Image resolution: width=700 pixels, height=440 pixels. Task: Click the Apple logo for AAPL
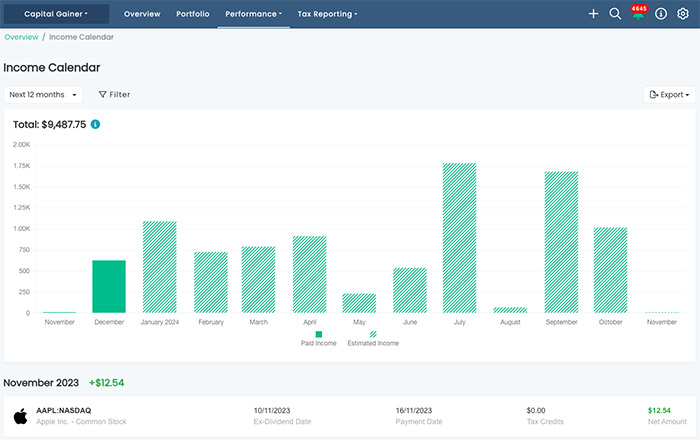pos(19,415)
